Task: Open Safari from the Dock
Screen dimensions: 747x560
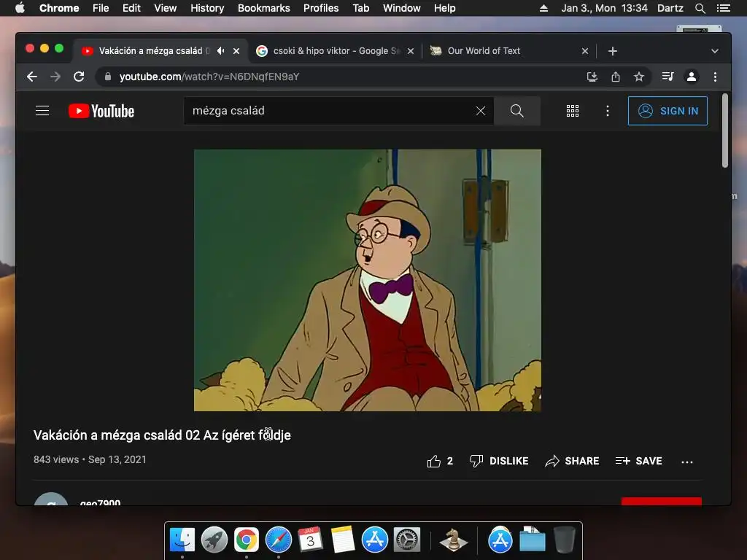Action: [x=278, y=540]
